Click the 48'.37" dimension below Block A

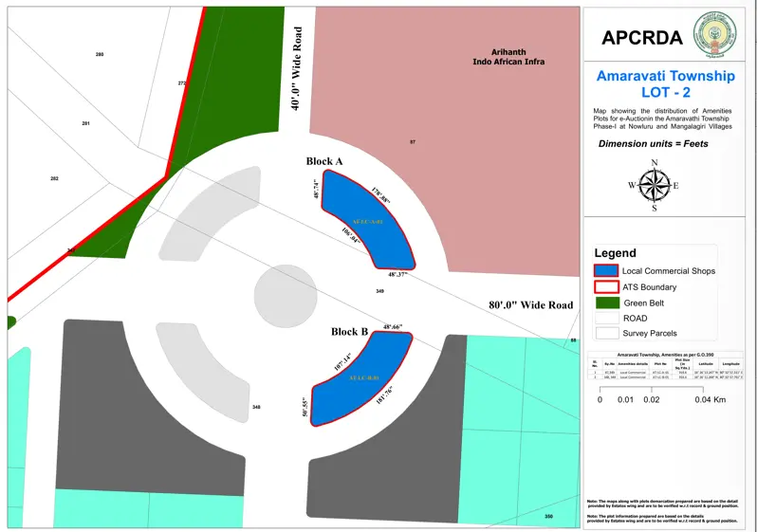397,274
